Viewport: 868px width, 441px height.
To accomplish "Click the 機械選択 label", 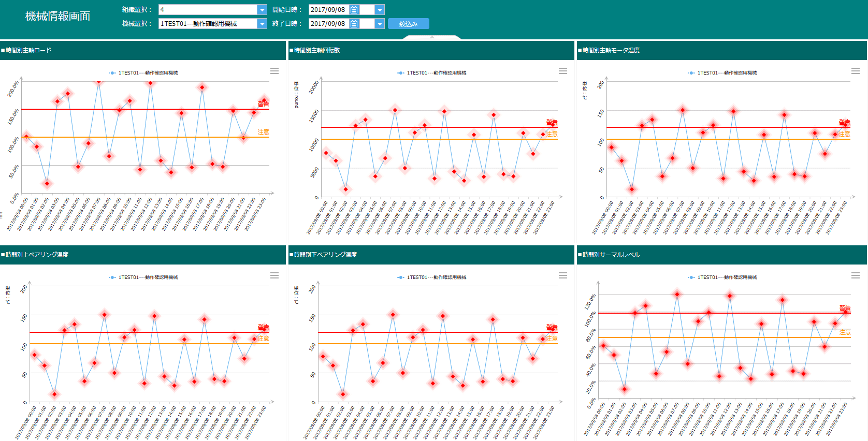I will point(137,24).
